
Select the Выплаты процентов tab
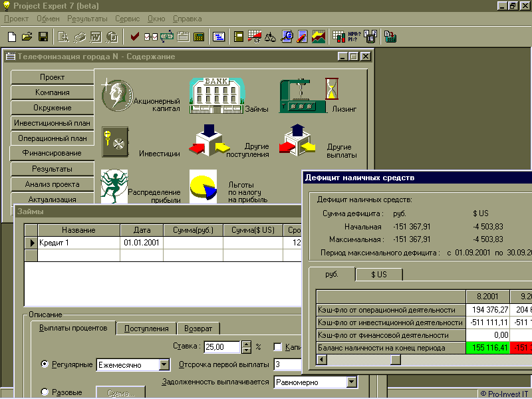(x=73, y=328)
